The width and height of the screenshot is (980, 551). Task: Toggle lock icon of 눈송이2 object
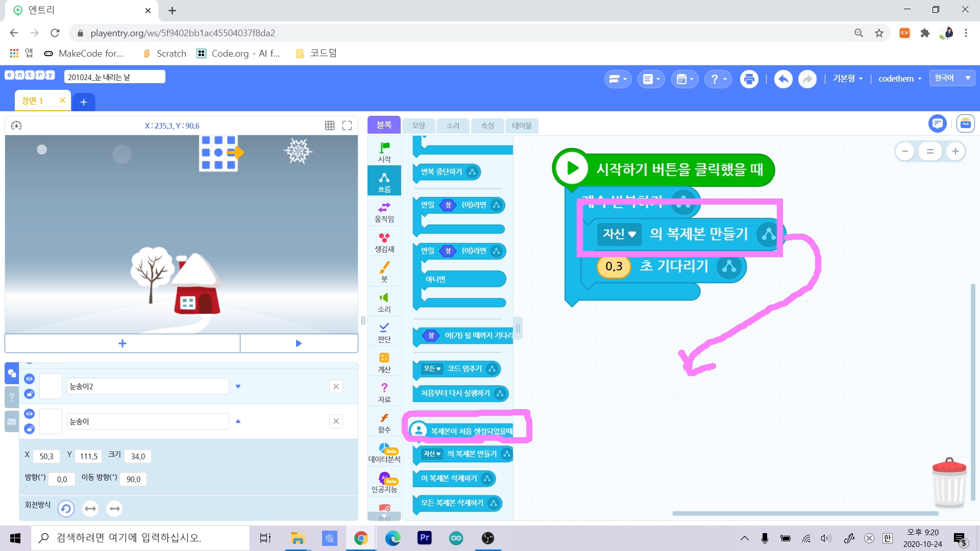pyautogui.click(x=29, y=394)
